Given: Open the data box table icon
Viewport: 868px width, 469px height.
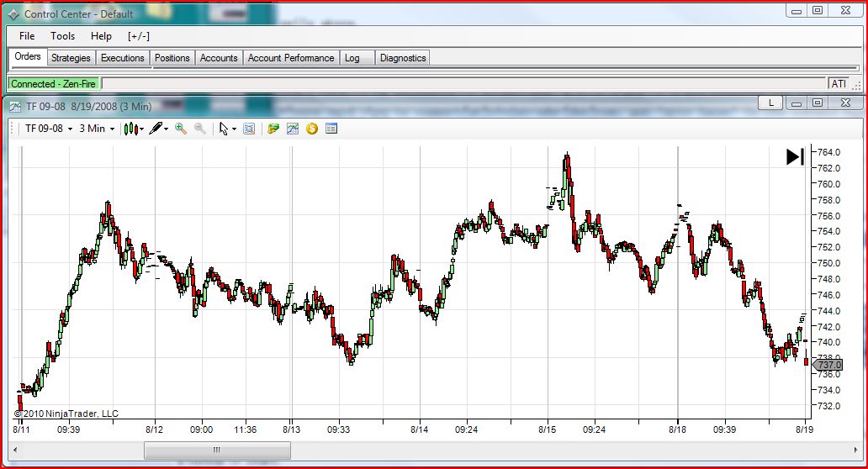Looking at the screenshot, I should (331, 129).
